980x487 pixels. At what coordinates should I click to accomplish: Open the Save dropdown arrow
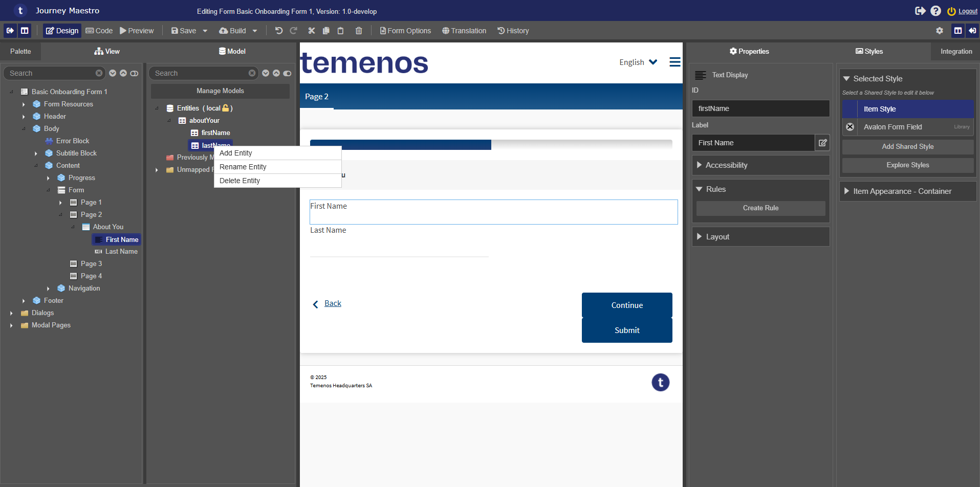[205, 31]
